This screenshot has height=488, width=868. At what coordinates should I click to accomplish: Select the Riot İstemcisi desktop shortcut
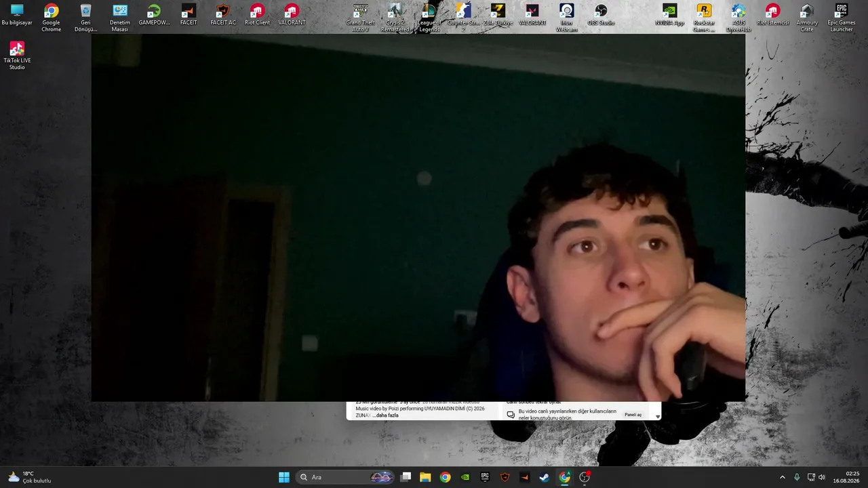point(772,15)
